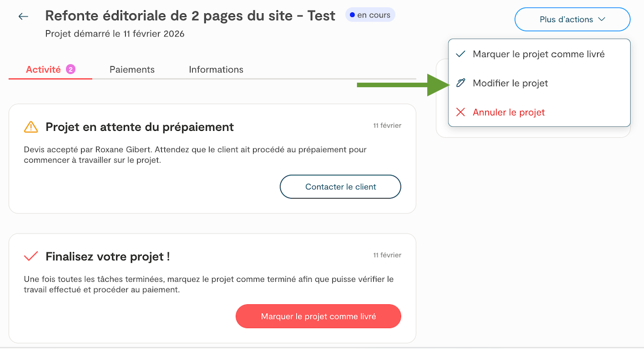Select Marquer le projet comme livré from the menu
Viewport: 644px width, 349px height.
pos(538,54)
